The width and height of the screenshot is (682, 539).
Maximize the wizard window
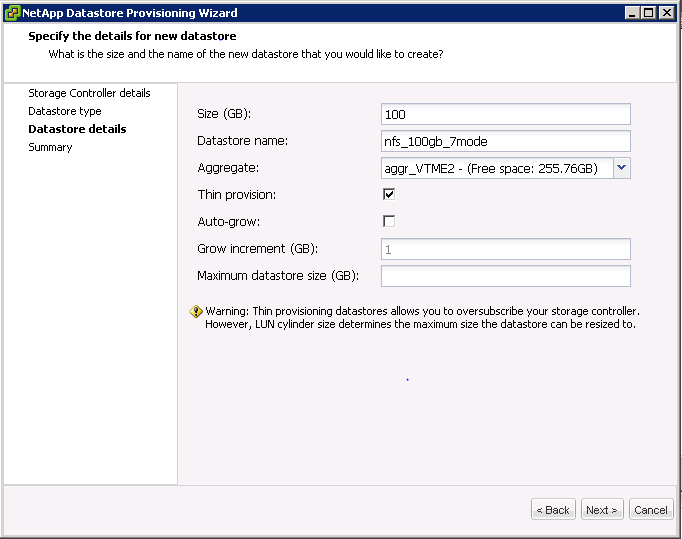[x=649, y=13]
